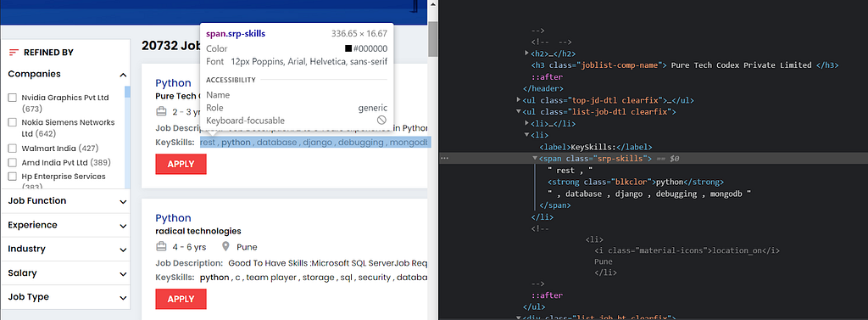Click the briefcase icon next to 4 - 6 yrs

pos(161,247)
